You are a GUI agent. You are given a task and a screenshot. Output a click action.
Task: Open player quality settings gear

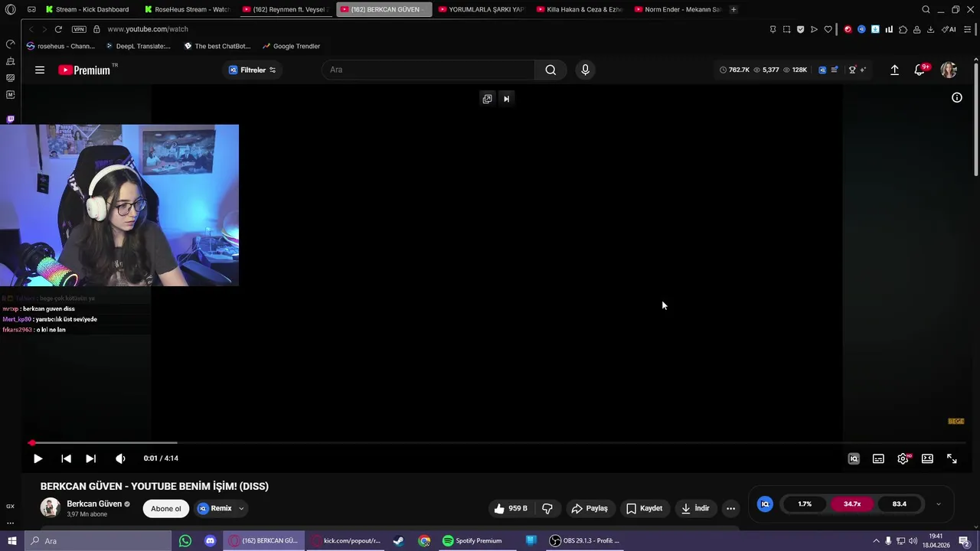click(903, 458)
